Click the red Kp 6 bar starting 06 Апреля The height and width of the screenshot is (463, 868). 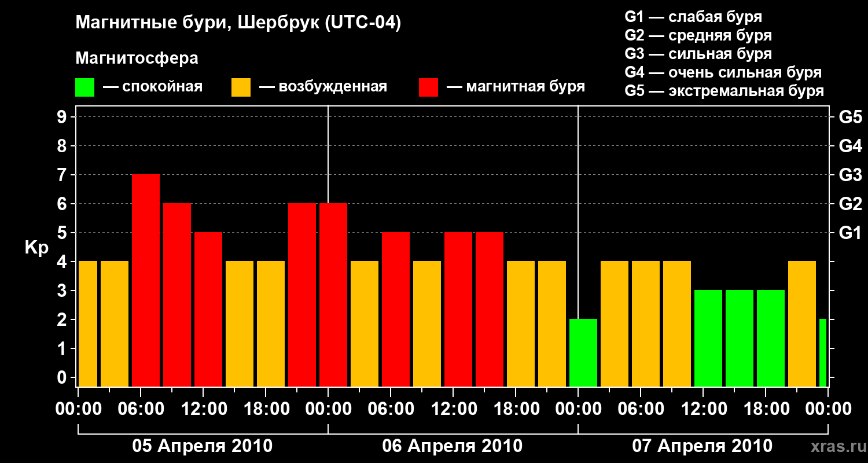(x=333, y=295)
